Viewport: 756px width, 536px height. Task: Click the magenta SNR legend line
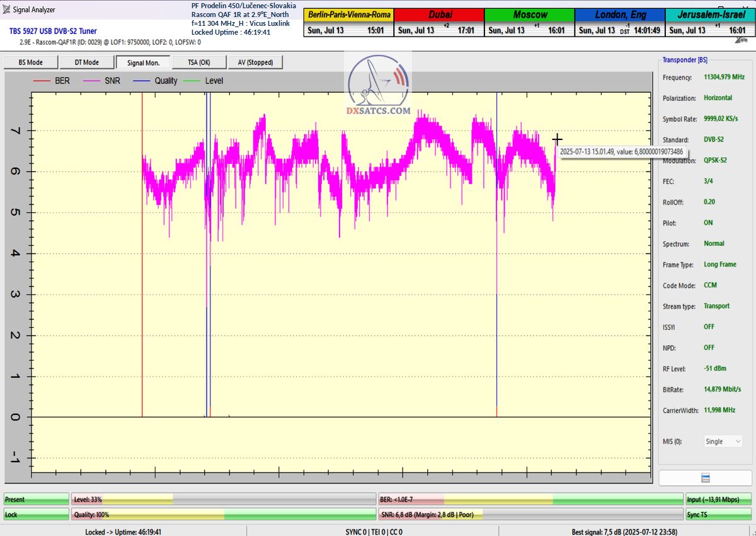point(92,81)
